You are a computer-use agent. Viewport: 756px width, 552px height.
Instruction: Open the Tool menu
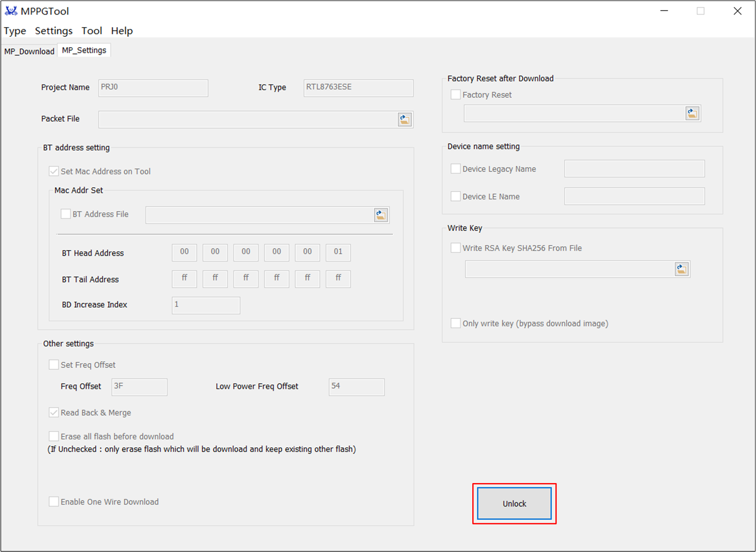(x=92, y=31)
